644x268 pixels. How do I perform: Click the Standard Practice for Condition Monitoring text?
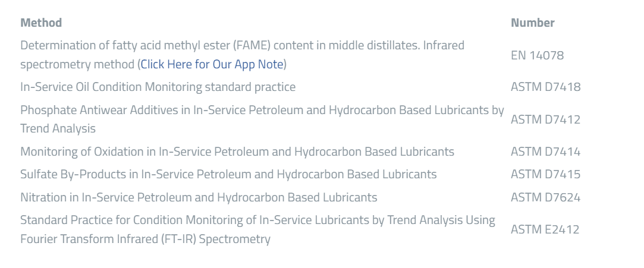257,220
